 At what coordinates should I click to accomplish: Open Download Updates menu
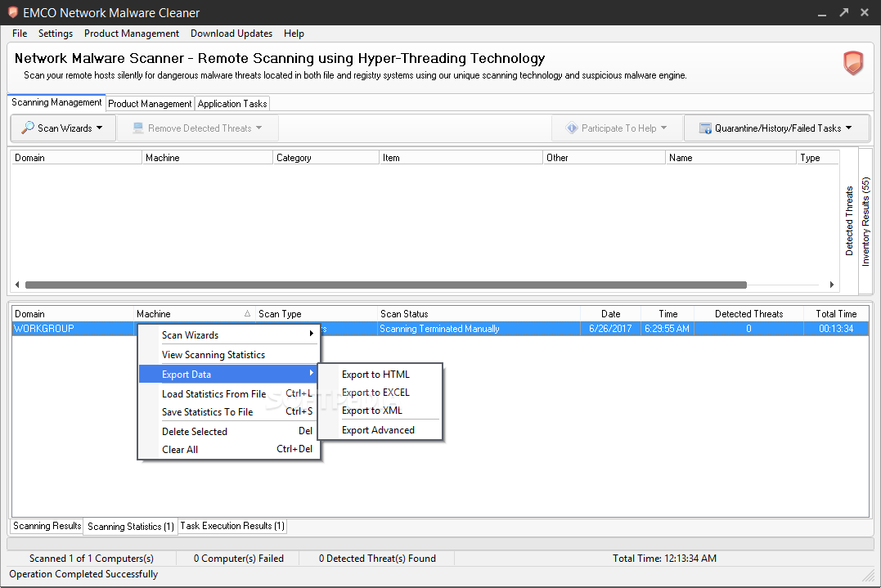(231, 34)
